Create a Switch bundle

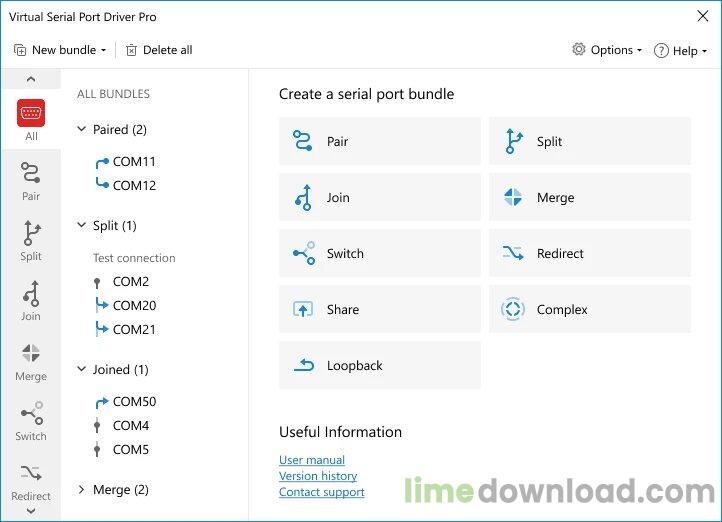click(x=380, y=253)
